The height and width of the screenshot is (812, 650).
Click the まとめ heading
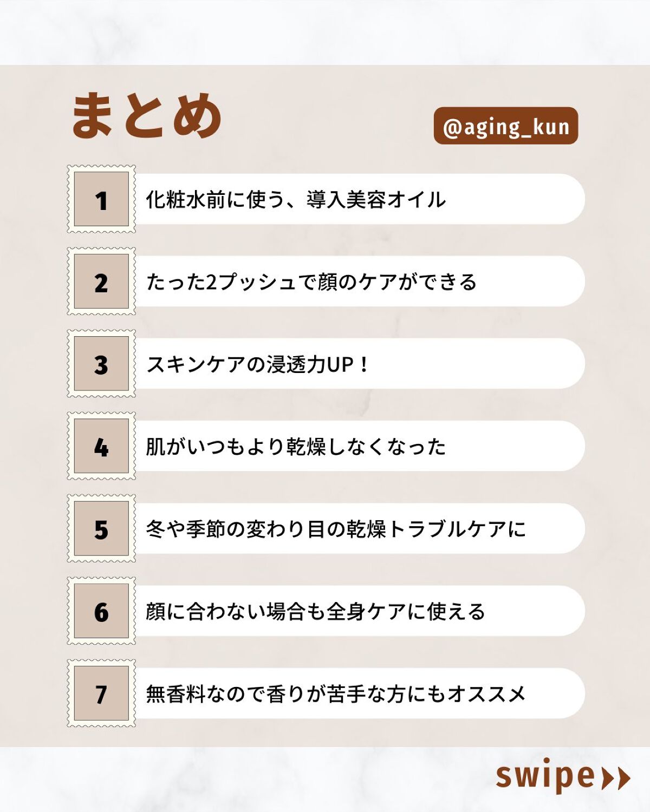(x=146, y=115)
